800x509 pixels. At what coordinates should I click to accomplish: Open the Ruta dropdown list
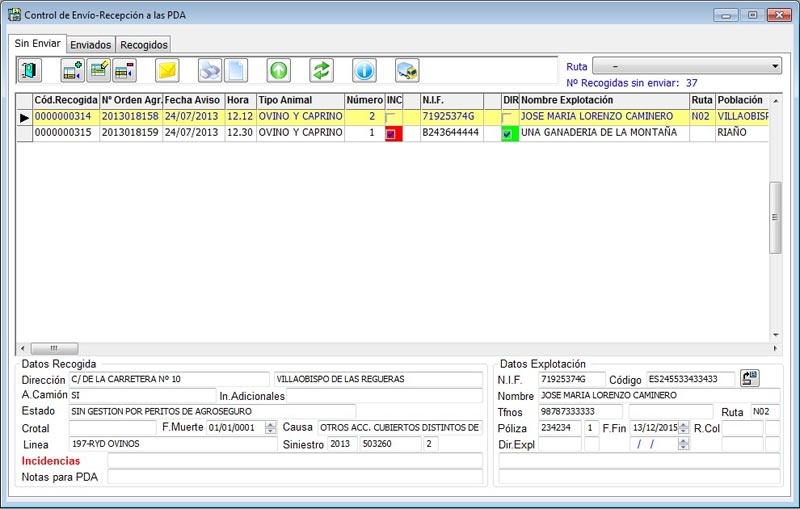coord(774,66)
